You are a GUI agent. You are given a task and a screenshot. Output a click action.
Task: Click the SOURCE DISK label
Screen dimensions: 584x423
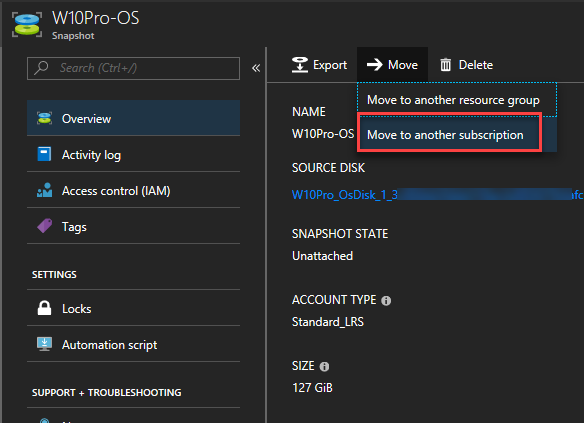pyautogui.click(x=328, y=168)
